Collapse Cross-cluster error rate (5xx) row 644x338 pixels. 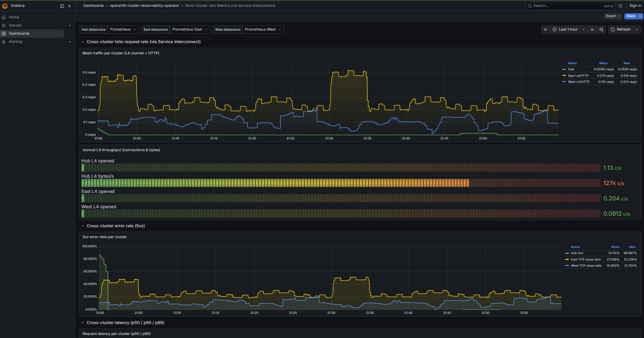point(115,226)
